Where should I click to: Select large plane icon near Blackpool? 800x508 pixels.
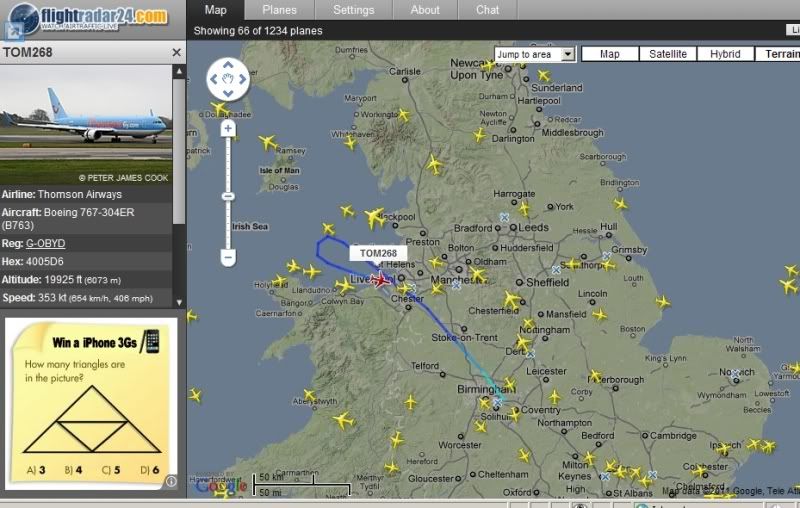point(375,218)
